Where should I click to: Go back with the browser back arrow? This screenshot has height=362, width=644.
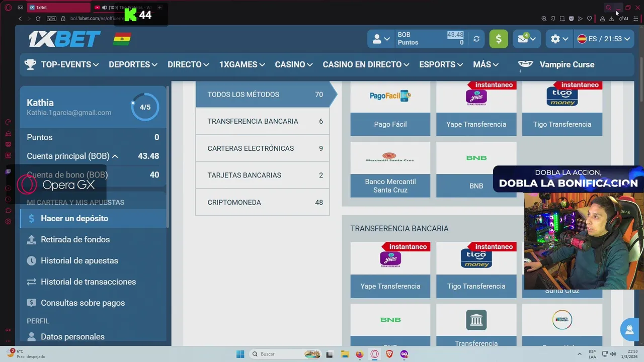tap(20, 19)
